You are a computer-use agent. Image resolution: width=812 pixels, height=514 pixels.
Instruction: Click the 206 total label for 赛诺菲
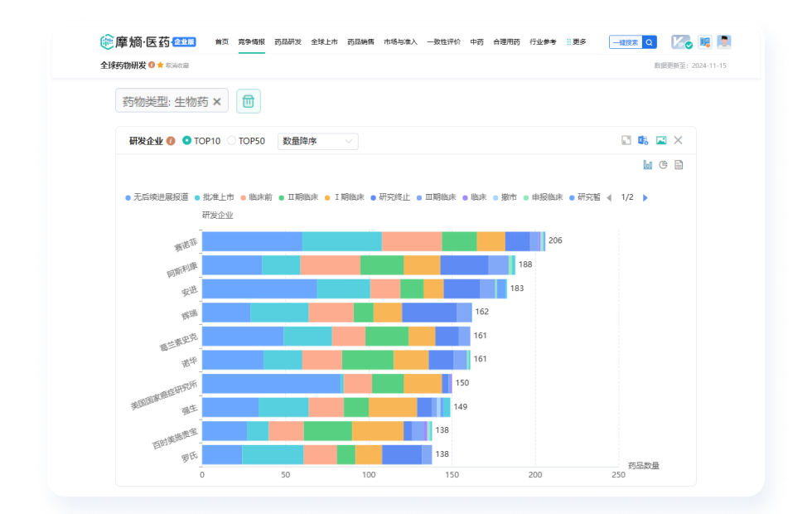555,240
